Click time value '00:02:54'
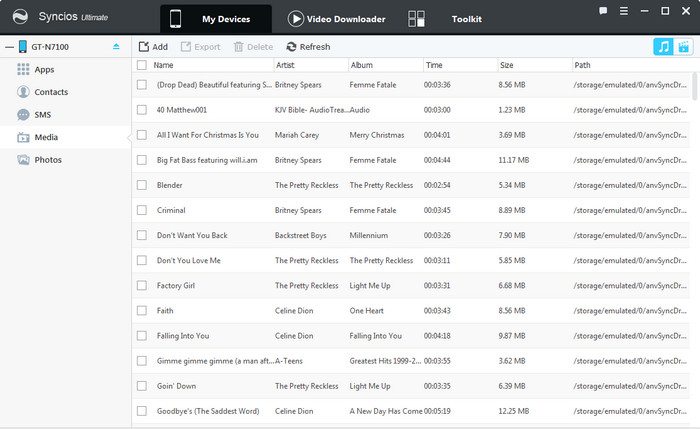700x429 pixels. click(437, 185)
